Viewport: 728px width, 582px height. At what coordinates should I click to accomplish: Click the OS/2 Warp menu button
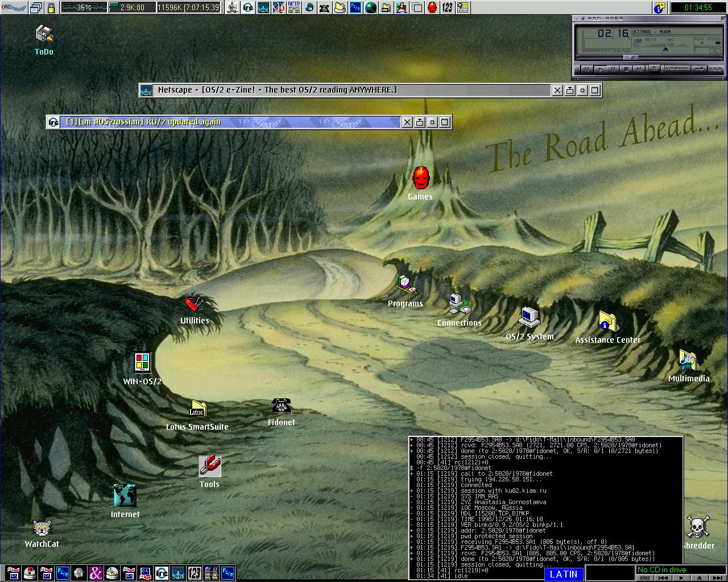coord(14,7)
